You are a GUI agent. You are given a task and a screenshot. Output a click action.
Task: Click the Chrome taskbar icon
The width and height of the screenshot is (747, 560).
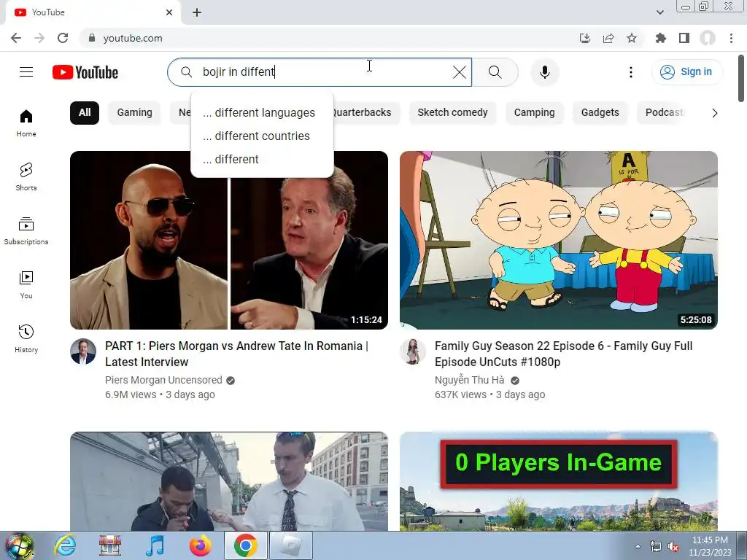point(245,545)
